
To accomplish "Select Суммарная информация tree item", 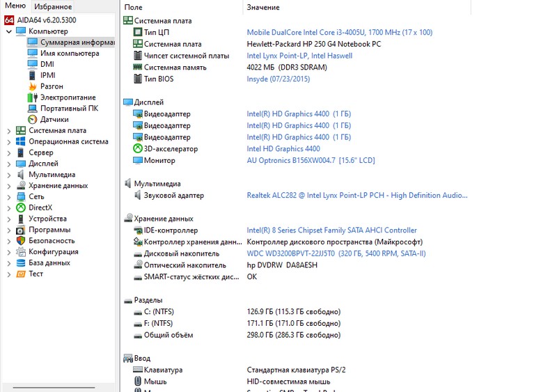I will (77, 42).
